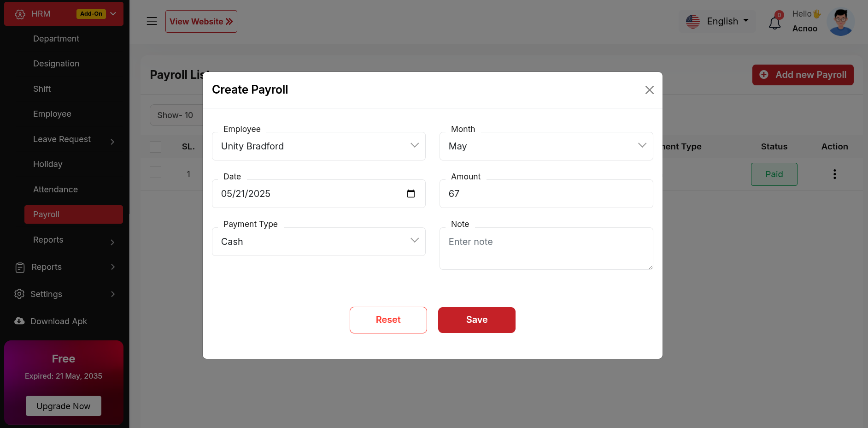
Task: Open the notification bell
Action: (774, 23)
